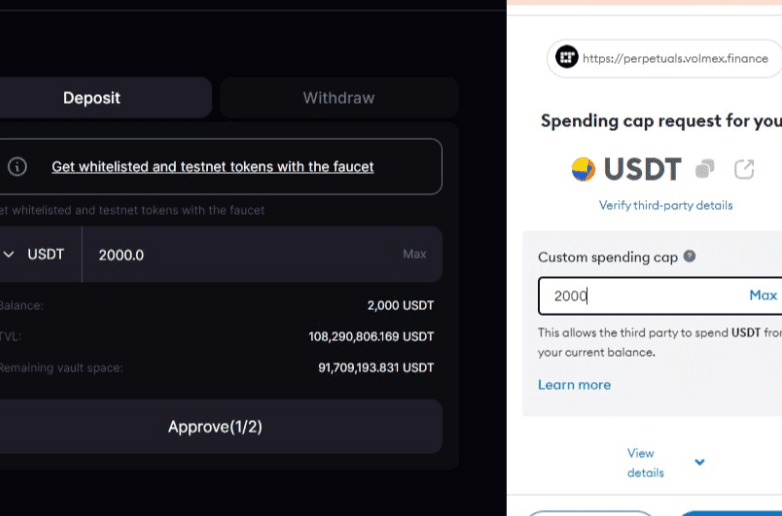The image size is (782, 516).
Task: Click into the Custom spending cap input
Action: click(640, 296)
